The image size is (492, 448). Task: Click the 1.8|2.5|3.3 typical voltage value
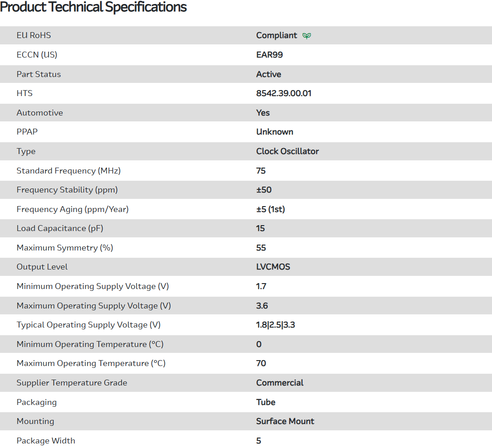pyautogui.click(x=275, y=325)
